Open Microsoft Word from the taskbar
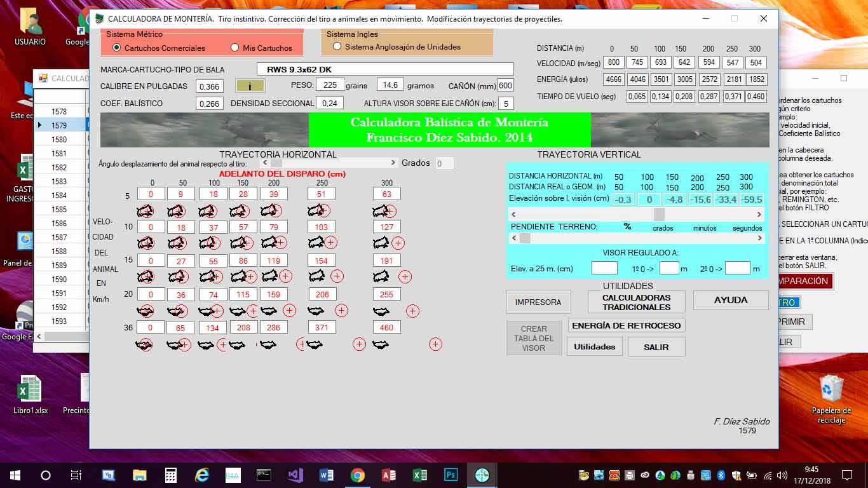 click(327, 475)
